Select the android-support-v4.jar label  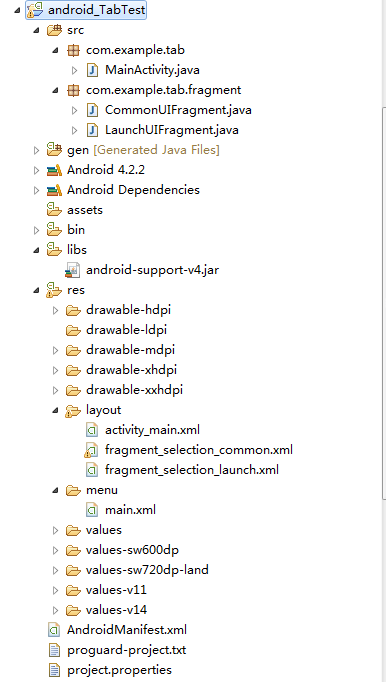point(152,270)
